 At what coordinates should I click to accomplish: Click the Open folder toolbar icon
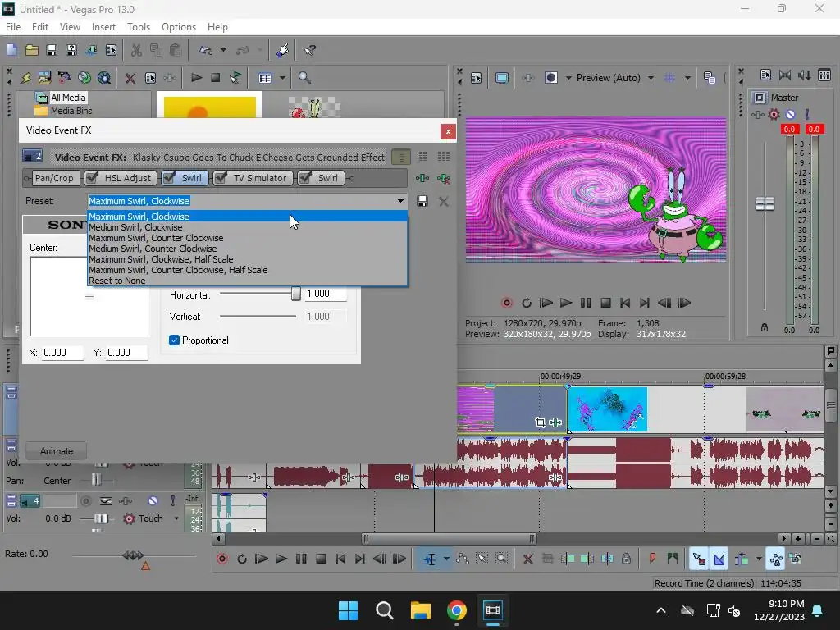click(32, 50)
